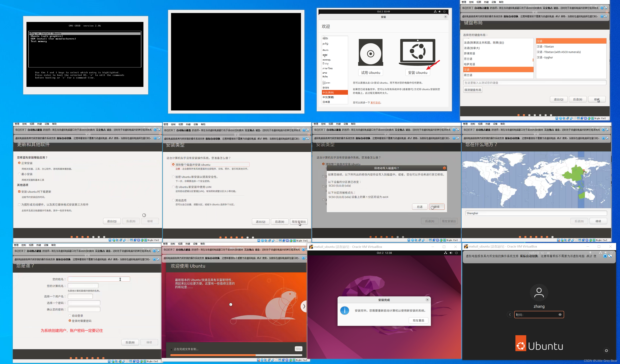
Task: Open the volume icon in Welcome window top bar
Action: point(440,12)
